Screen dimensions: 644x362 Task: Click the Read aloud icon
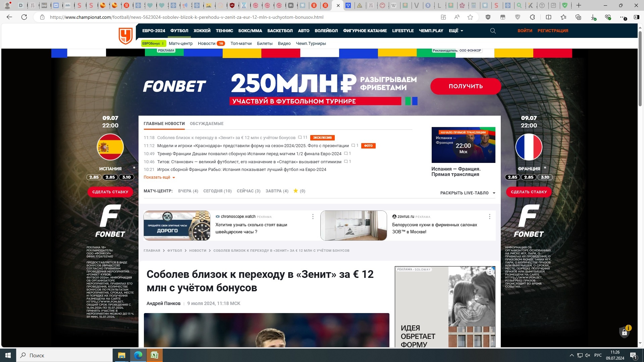tap(457, 17)
